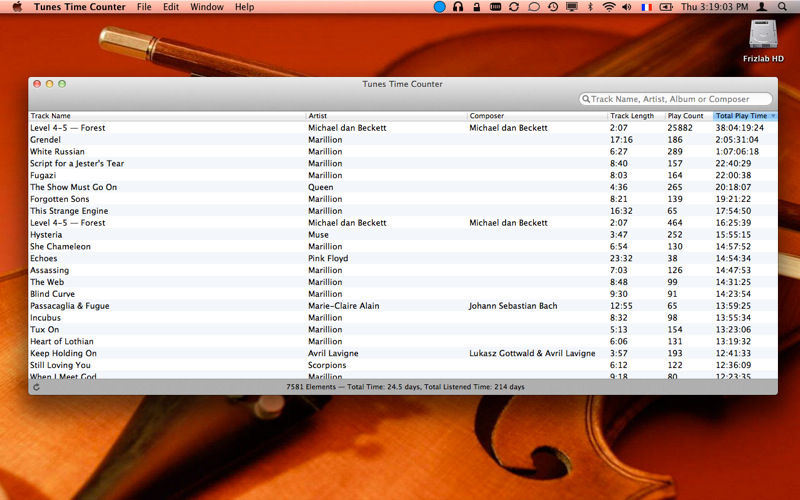Select the Hysteria track row
The width and height of the screenshot is (800, 500).
[x=403, y=234]
